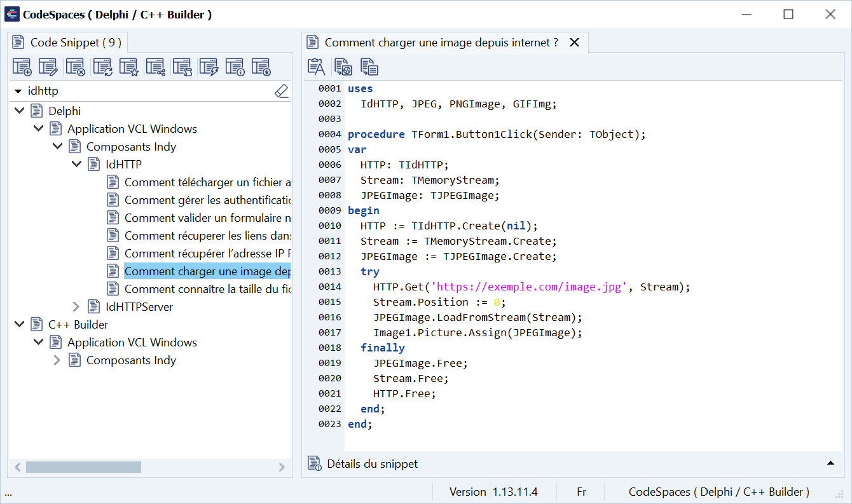Expand the IdHTTPServer tree node
852x504 pixels.
pyautogui.click(x=76, y=307)
